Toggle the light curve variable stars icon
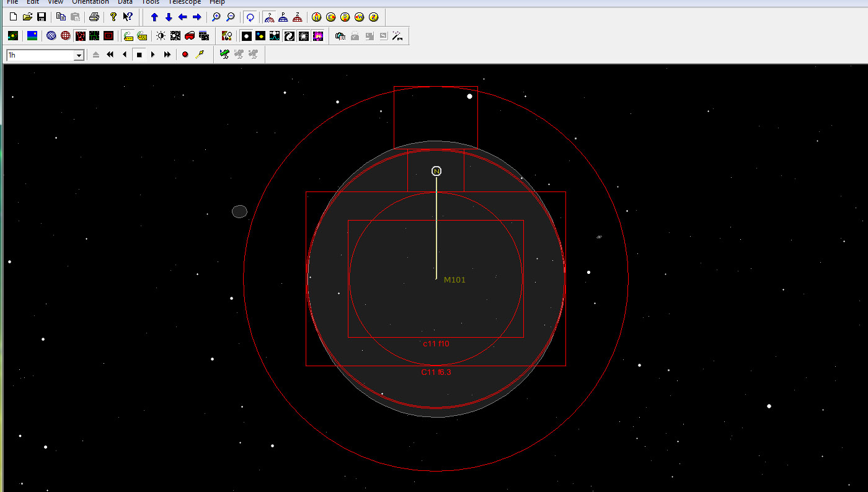 (x=275, y=36)
